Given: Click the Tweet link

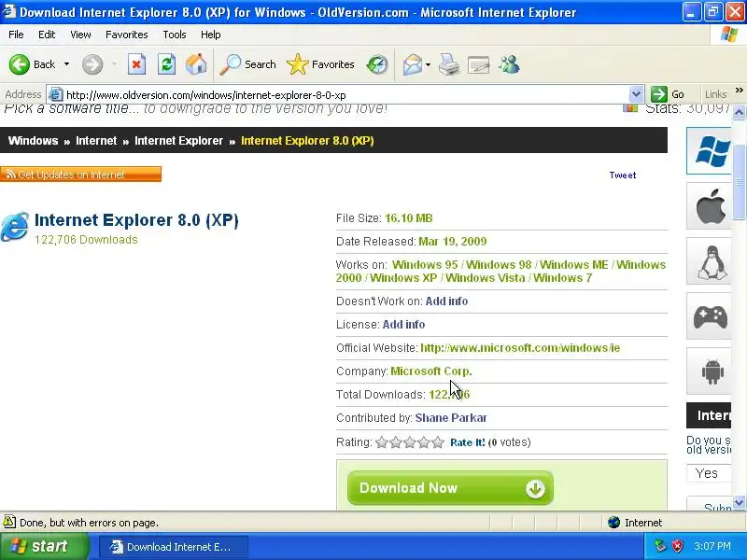Looking at the screenshot, I should click(622, 175).
